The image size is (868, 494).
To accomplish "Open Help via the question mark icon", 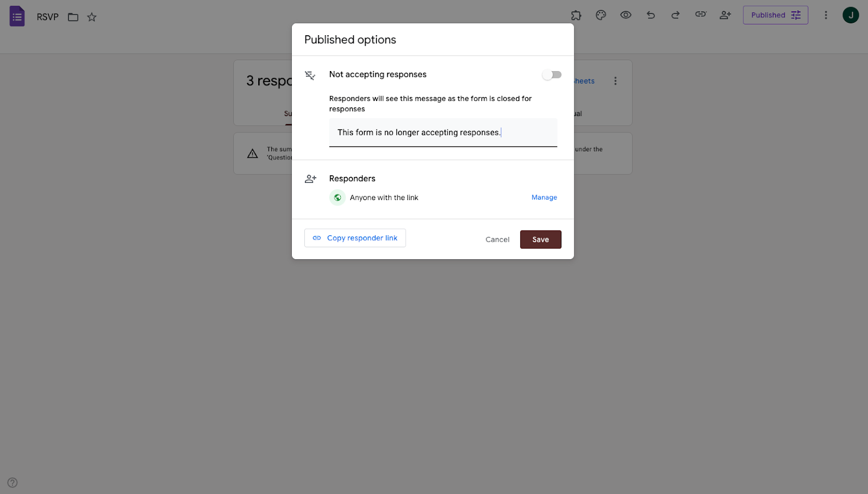I will point(12,482).
